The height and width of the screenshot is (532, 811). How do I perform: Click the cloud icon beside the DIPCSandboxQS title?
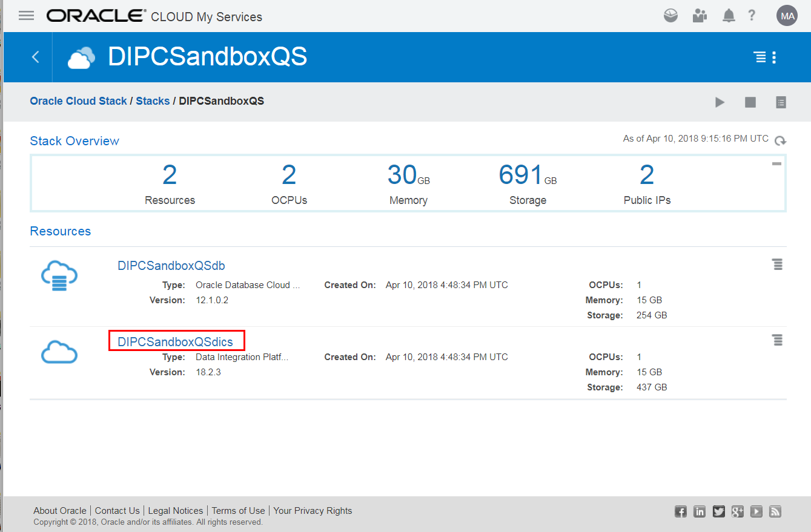point(82,57)
